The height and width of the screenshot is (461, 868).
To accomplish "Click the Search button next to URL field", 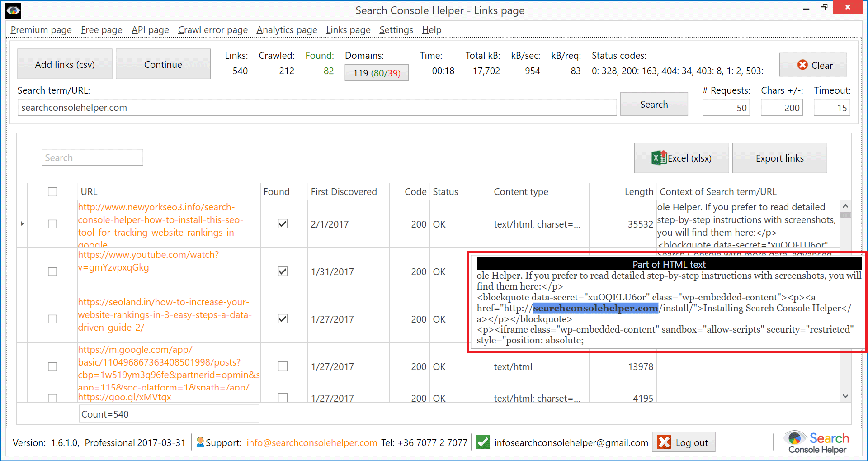I will click(x=654, y=104).
